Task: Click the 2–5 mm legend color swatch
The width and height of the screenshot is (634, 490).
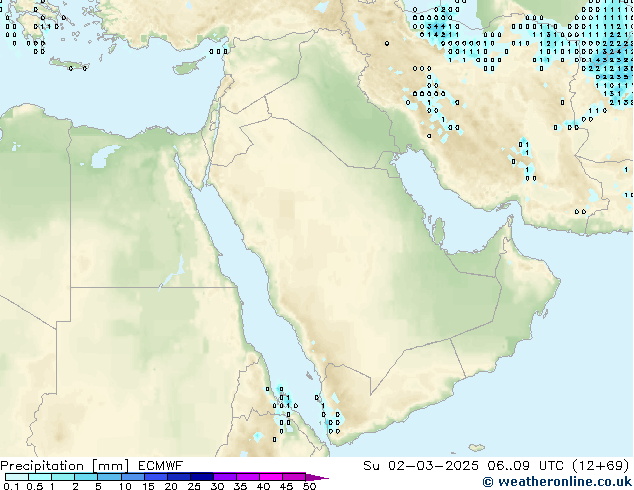Action: [86, 477]
